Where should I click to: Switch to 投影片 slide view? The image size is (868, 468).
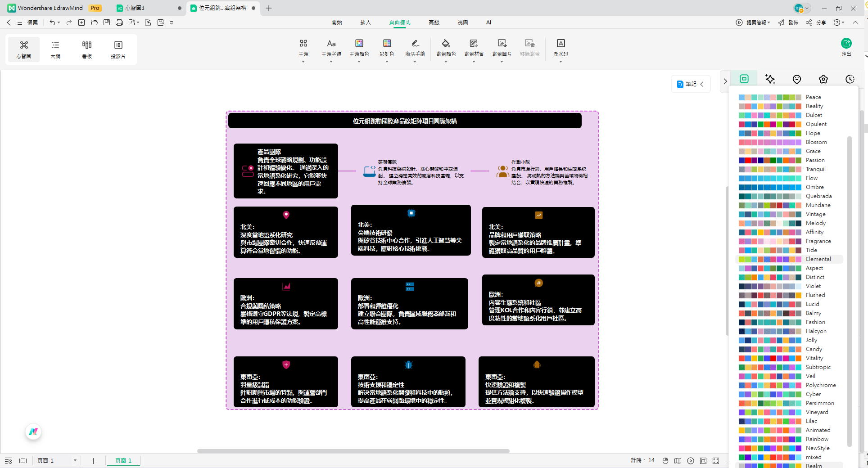tap(118, 49)
